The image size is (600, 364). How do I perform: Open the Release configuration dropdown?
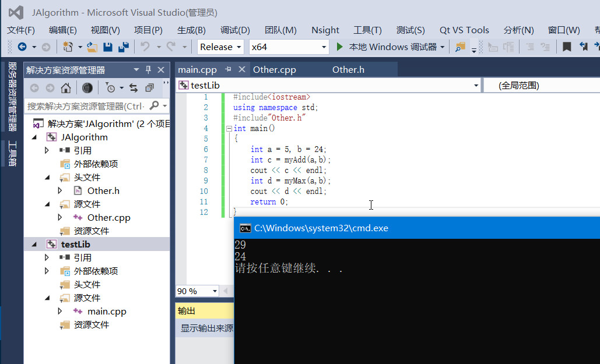click(x=239, y=47)
